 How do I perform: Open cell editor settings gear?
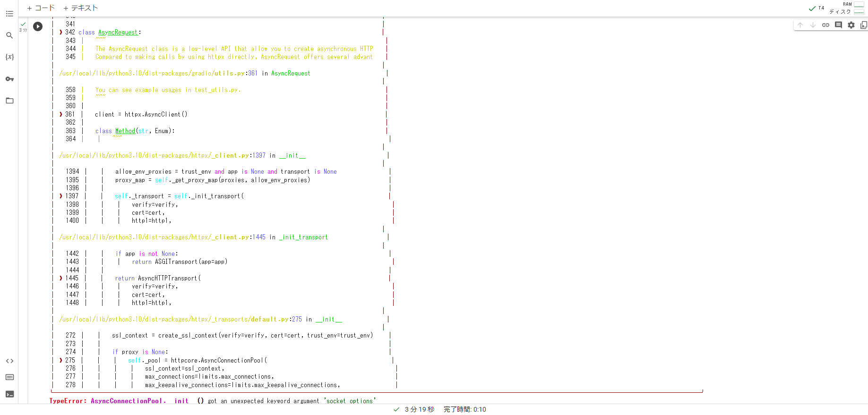[x=851, y=25]
